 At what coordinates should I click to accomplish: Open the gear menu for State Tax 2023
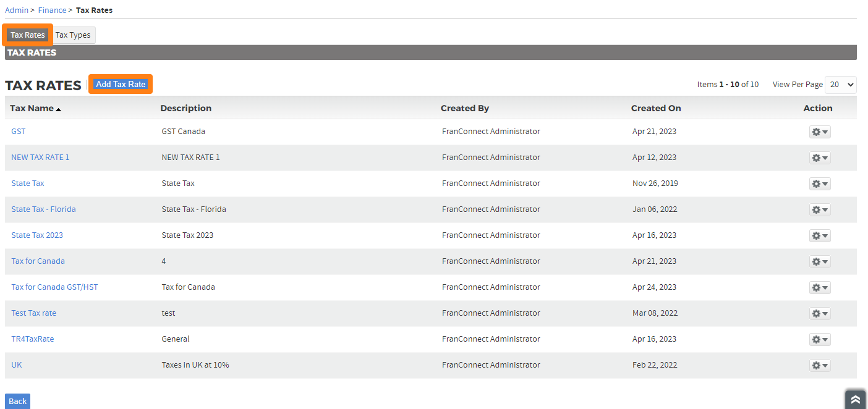[820, 235]
